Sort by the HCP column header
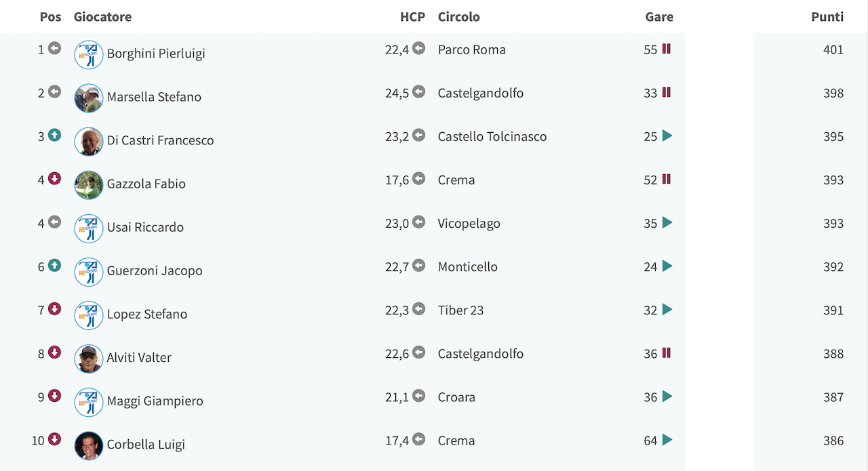Screen dimensions: 868x471 tap(412, 17)
